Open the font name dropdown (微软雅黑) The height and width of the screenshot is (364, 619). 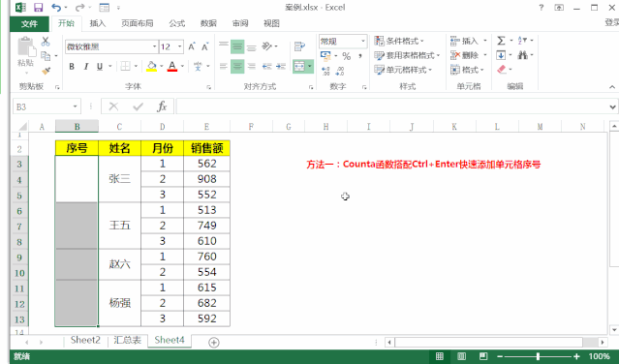(154, 46)
